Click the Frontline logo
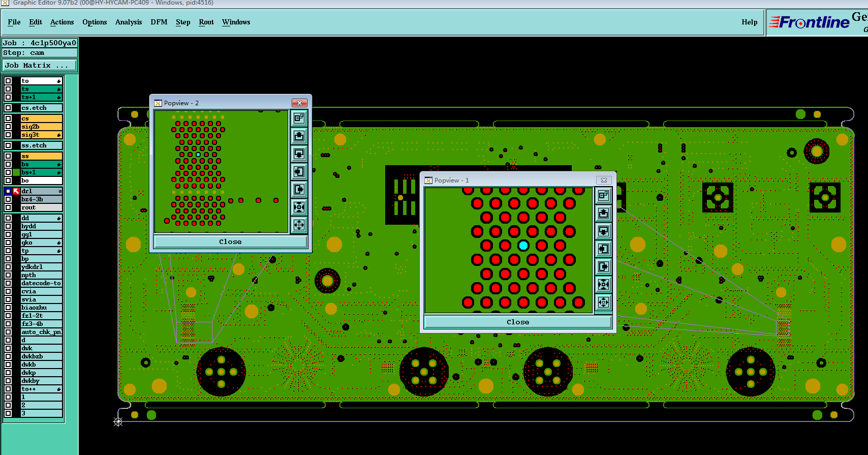Viewport: 868px width, 455px height. pyautogui.click(x=809, y=22)
